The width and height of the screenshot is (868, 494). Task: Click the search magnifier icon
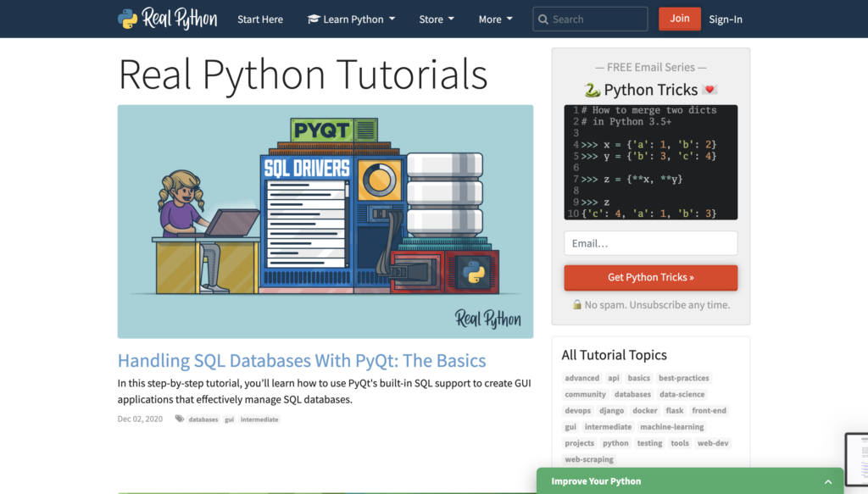(543, 19)
